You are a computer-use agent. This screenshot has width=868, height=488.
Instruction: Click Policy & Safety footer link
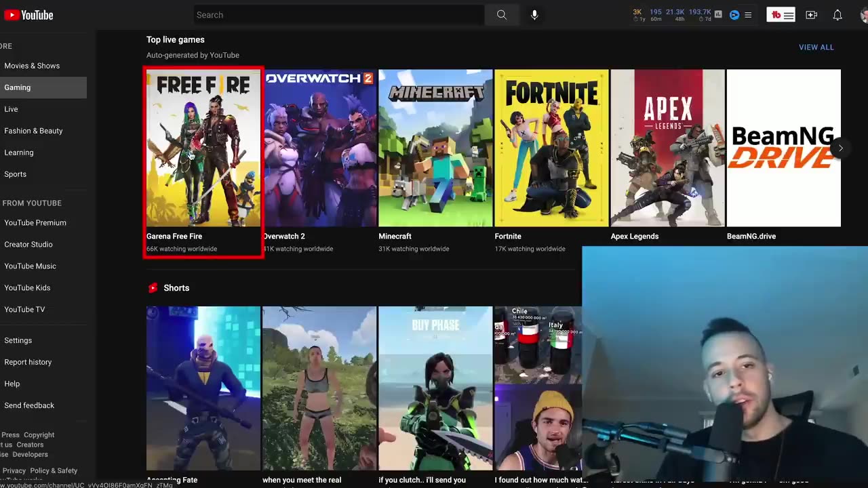54,470
